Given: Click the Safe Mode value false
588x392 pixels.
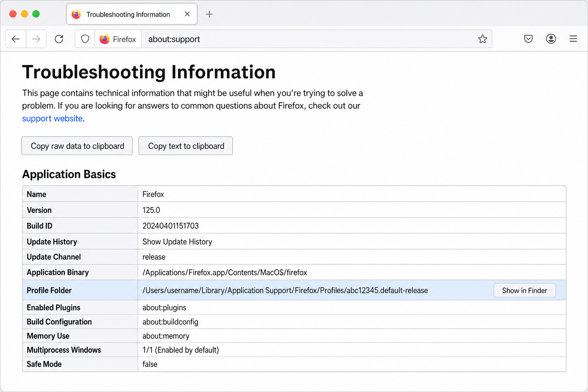Looking at the screenshot, I should coord(150,364).
